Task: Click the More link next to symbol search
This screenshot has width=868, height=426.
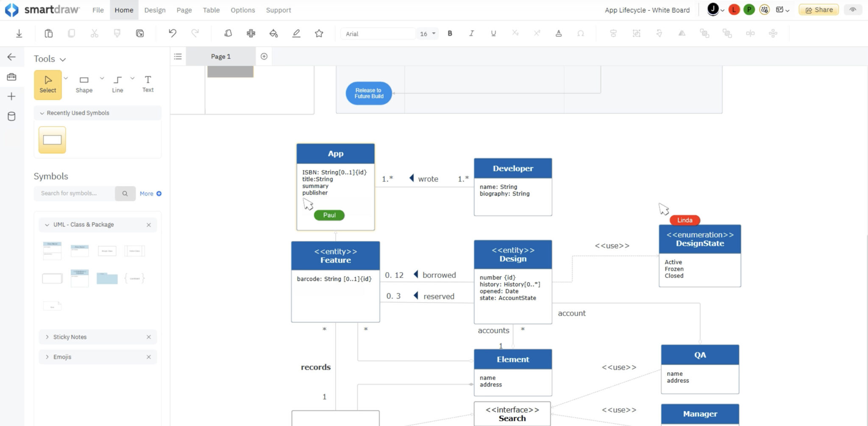Action: click(x=147, y=193)
